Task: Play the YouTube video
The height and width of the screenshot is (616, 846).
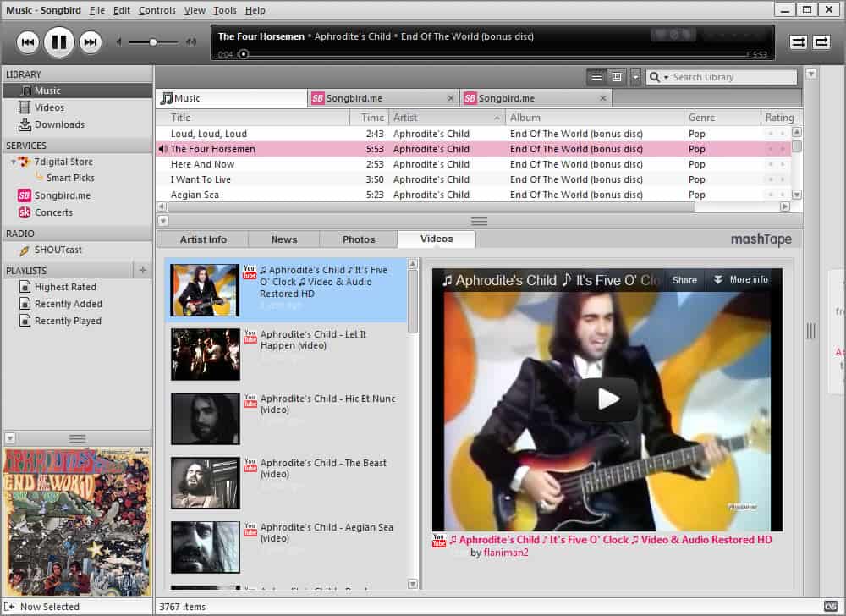Action: pyautogui.click(x=607, y=399)
